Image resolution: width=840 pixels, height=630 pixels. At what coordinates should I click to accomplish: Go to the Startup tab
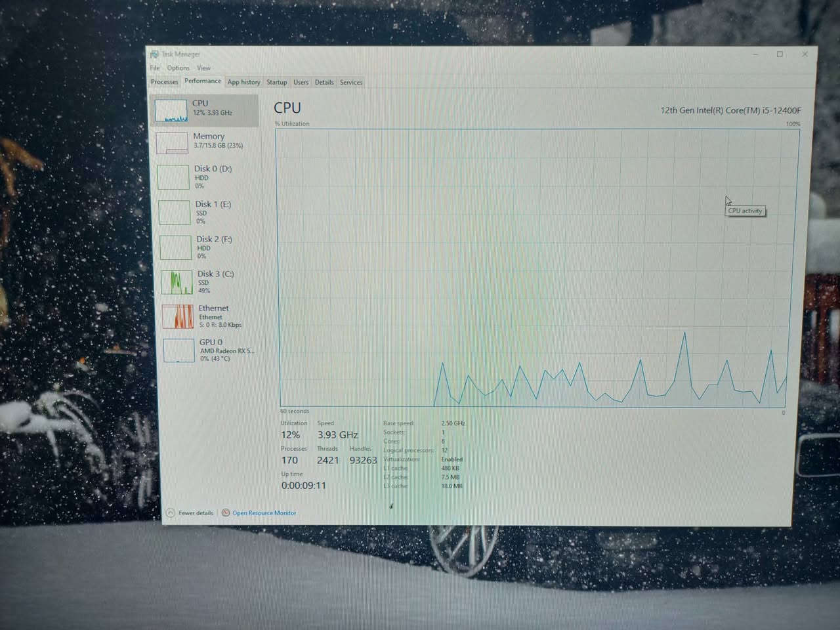(x=276, y=82)
